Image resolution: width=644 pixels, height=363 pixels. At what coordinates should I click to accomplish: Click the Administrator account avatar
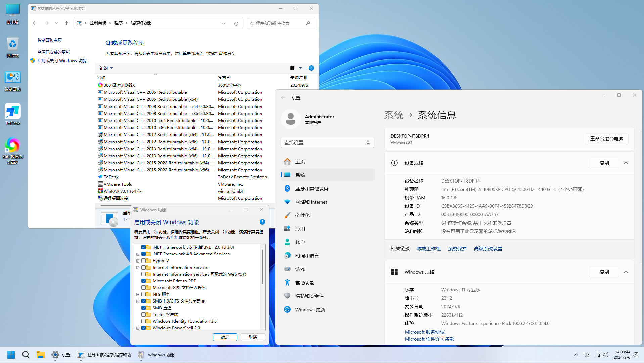click(x=291, y=119)
